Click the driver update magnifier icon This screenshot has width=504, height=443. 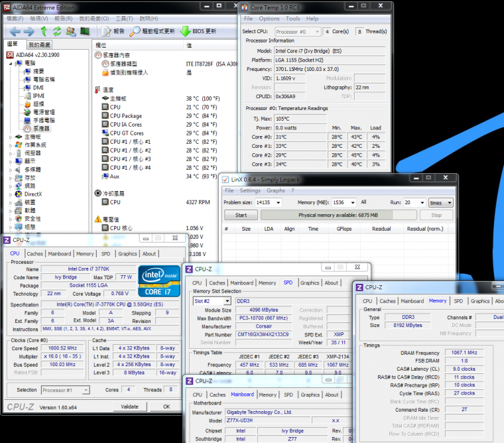click(135, 31)
